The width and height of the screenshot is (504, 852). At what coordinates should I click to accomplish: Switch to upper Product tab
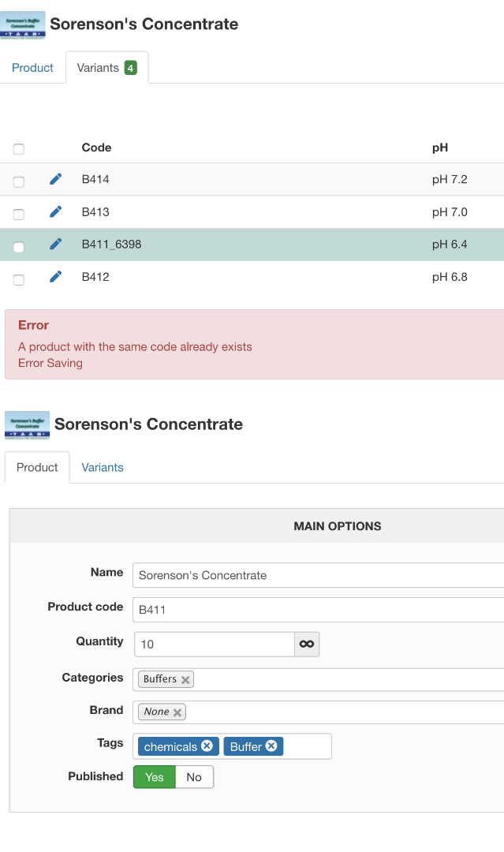(32, 68)
